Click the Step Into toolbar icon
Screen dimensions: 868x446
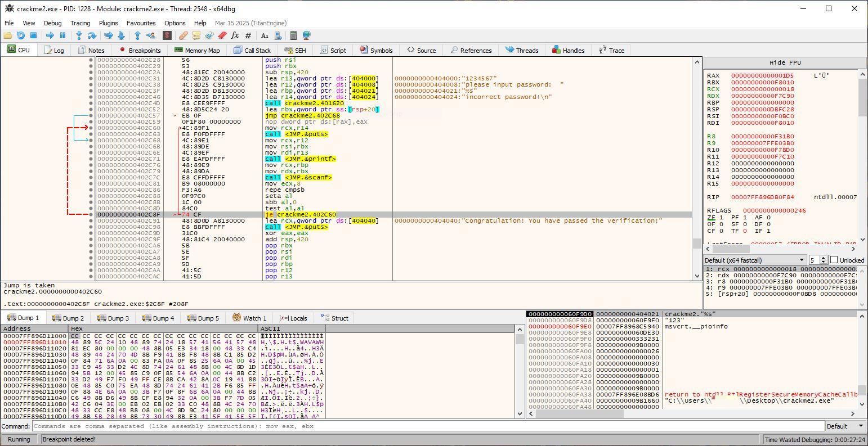pos(79,35)
